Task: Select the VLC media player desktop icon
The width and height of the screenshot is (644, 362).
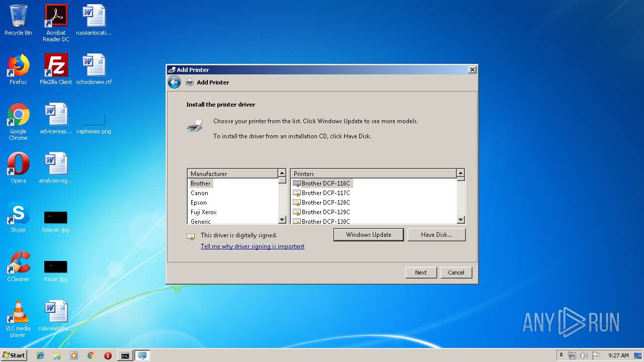Action: click(18, 319)
